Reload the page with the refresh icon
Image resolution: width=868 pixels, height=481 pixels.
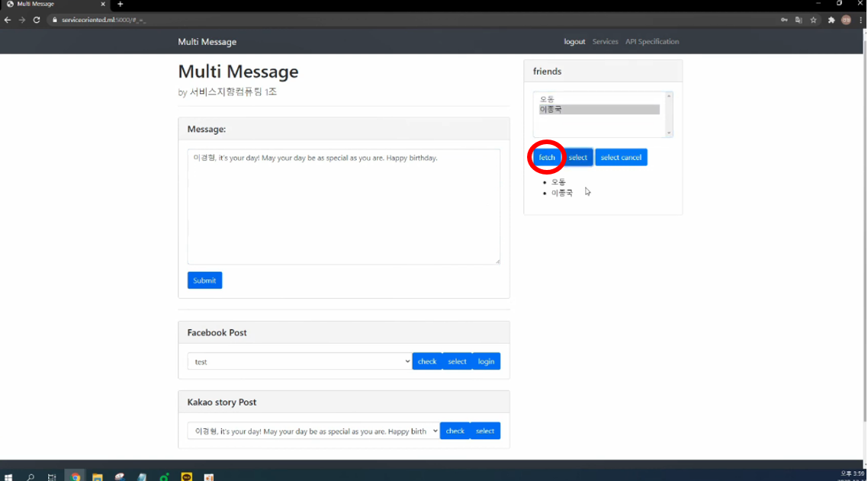pos(37,20)
